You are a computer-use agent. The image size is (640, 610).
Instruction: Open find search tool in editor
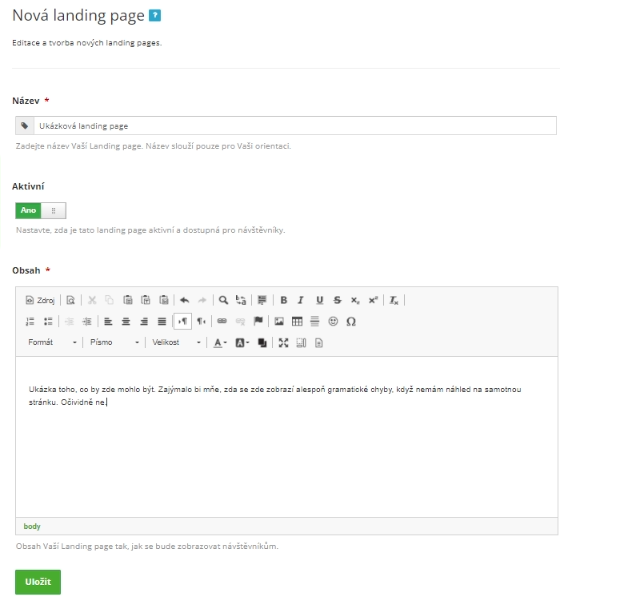click(x=223, y=300)
